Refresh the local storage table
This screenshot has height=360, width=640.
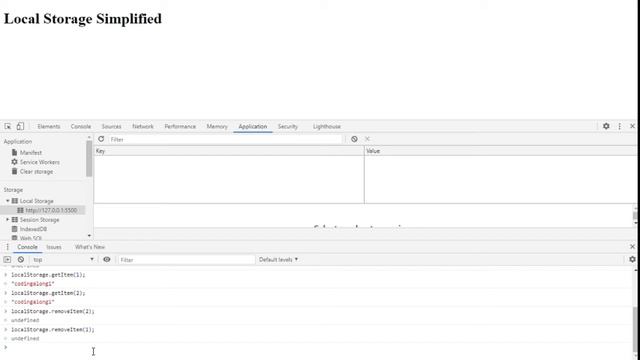coord(101,139)
